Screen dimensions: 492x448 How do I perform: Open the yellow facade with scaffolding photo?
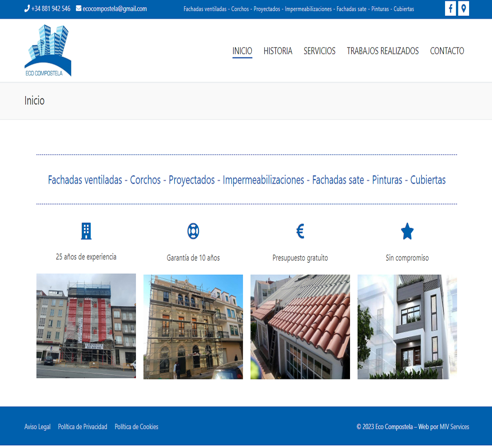pyautogui.click(x=193, y=327)
